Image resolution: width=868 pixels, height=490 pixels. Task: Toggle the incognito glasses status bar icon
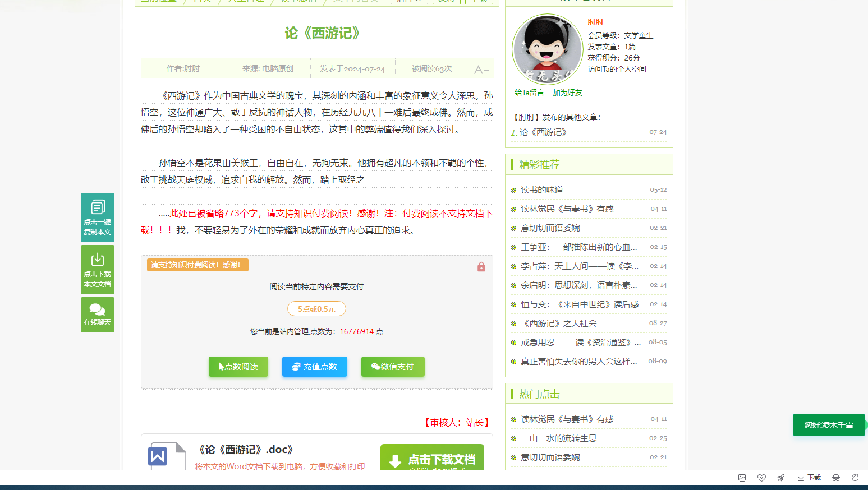coord(836,478)
